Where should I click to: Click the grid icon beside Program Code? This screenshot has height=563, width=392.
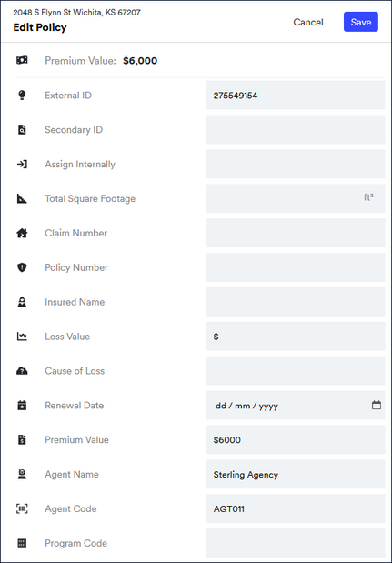coord(22,543)
